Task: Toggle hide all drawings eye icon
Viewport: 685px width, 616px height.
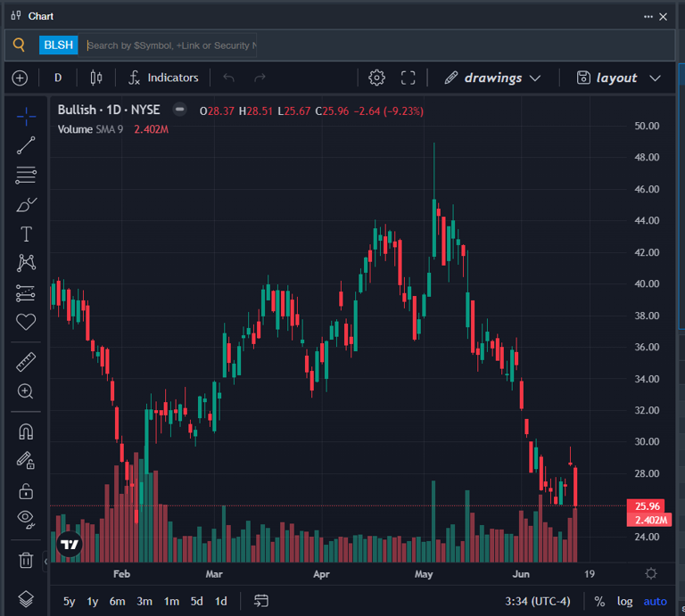Action: click(26, 520)
